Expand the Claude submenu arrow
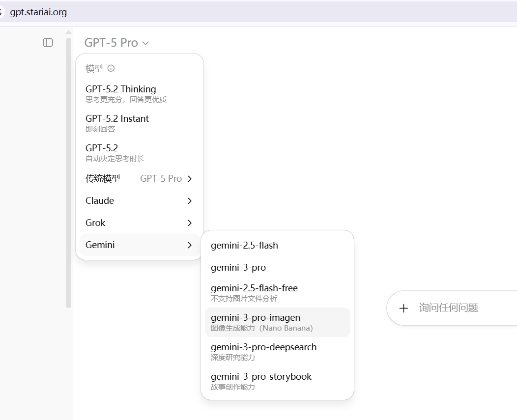517x420 pixels. [x=190, y=201]
